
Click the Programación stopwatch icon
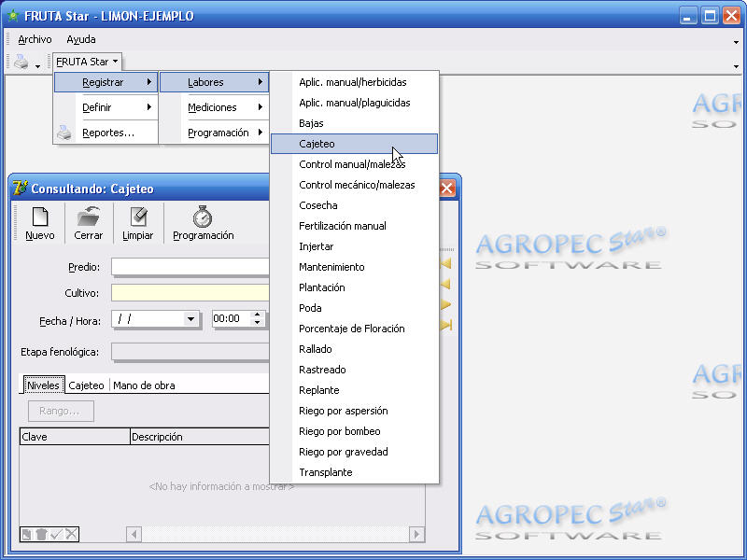[x=203, y=217]
